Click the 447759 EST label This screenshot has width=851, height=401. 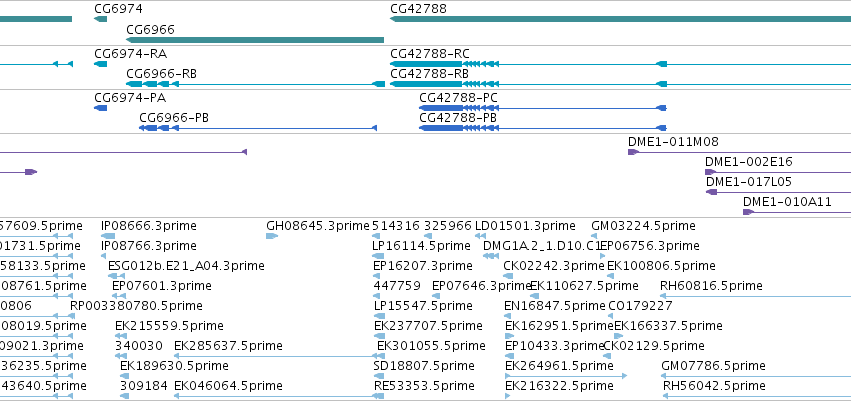(397, 286)
